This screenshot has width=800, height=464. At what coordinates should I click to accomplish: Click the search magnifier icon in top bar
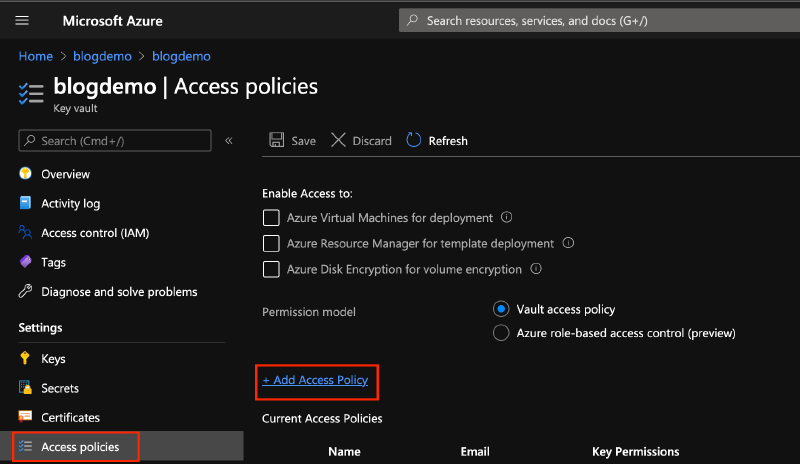point(412,20)
